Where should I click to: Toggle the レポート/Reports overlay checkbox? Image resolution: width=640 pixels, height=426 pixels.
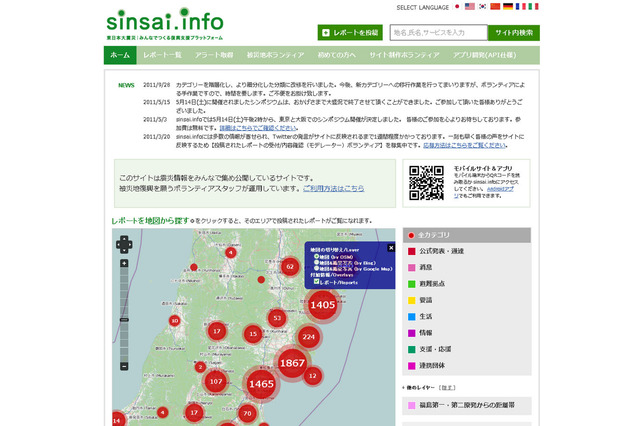(316, 282)
